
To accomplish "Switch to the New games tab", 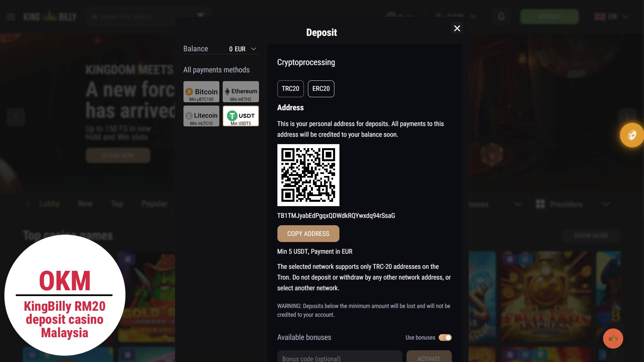I will tap(85, 204).
